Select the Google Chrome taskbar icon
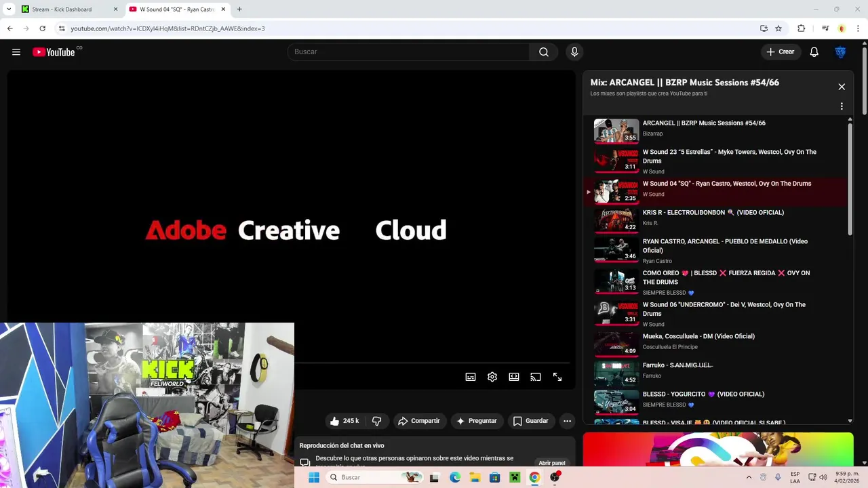Image resolution: width=868 pixels, height=488 pixels. click(x=534, y=477)
